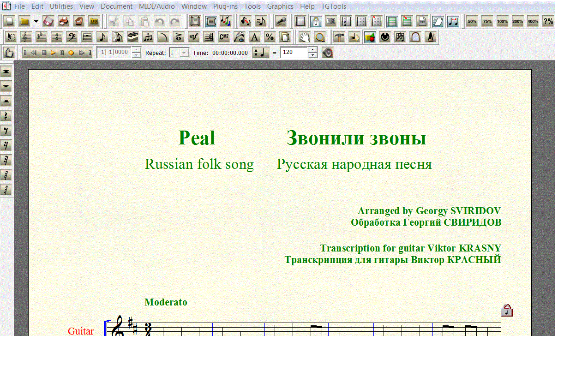Select the Key Signature tool

pos(42,37)
